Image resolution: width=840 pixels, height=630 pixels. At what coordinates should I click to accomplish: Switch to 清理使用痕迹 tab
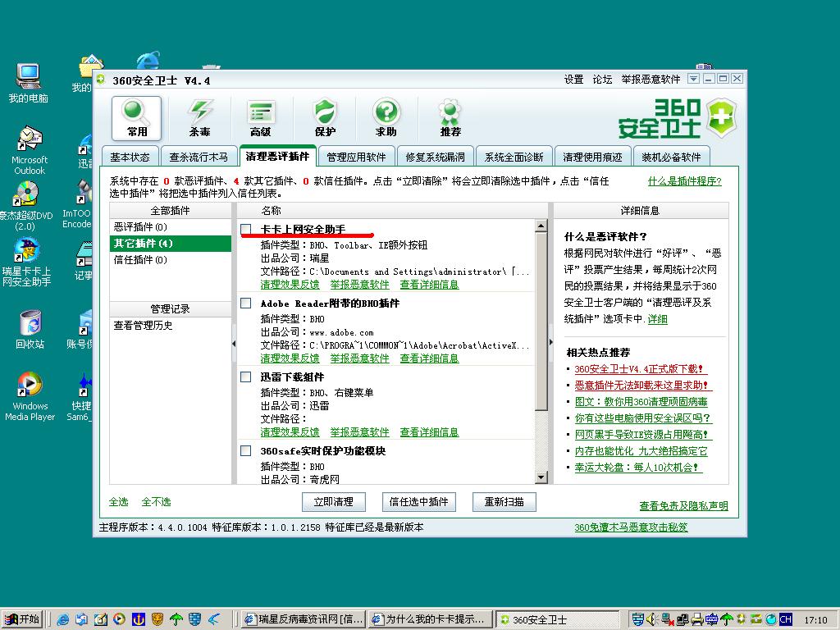coord(592,157)
